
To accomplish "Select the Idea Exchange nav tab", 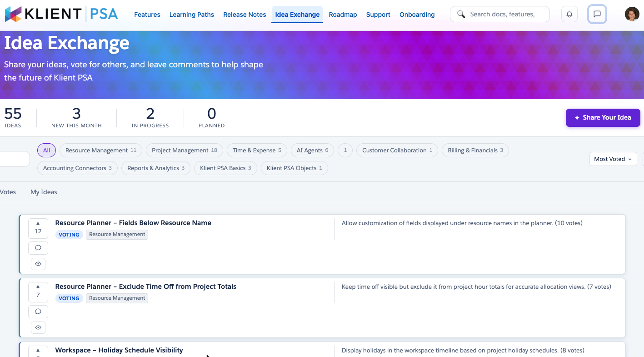I will (297, 15).
